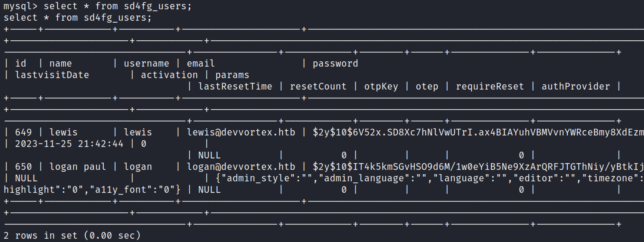Click the 'email' column header
The height and width of the screenshot is (242, 644).
pyautogui.click(x=200, y=64)
